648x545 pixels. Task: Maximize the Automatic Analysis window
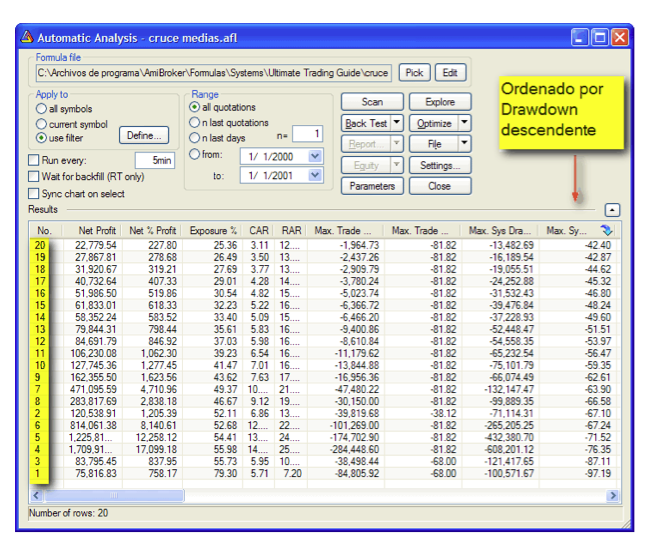pyautogui.click(x=599, y=37)
